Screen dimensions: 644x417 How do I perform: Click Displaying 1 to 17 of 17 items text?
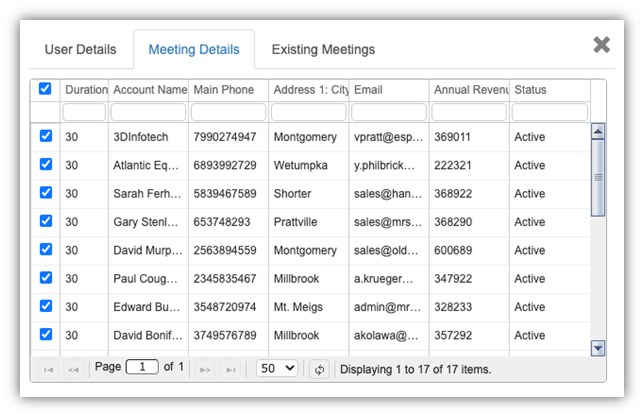[x=415, y=369]
